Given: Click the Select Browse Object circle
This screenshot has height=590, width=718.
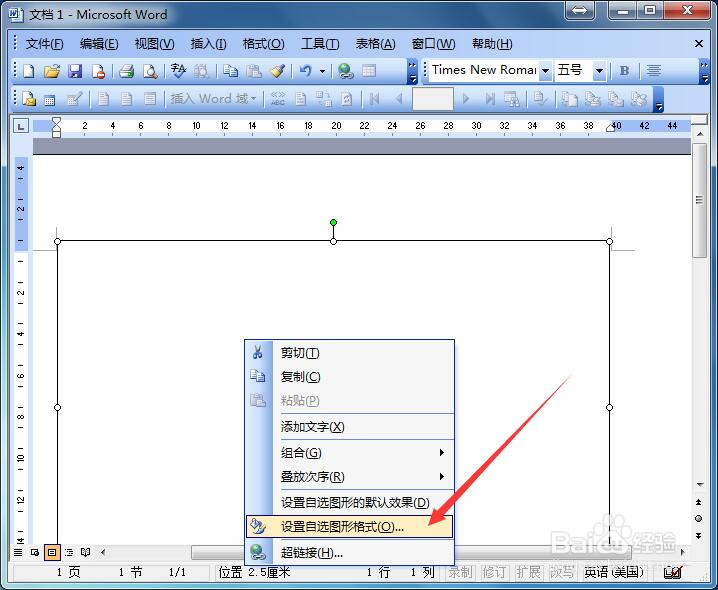Looking at the screenshot, I should [698, 519].
